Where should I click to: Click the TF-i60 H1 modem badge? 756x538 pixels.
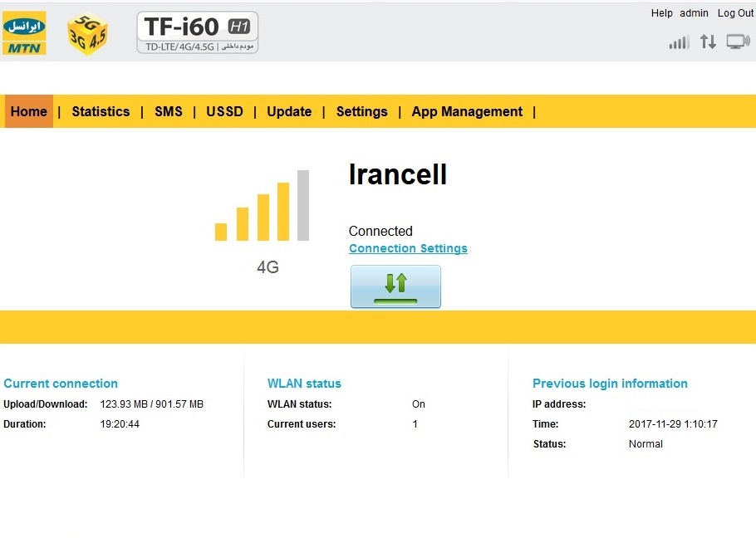click(198, 32)
